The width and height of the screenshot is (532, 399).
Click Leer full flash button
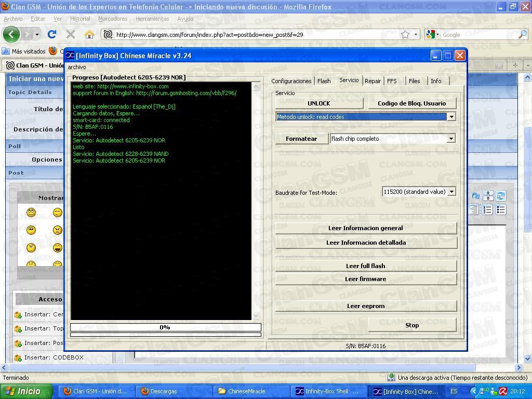coord(366,266)
